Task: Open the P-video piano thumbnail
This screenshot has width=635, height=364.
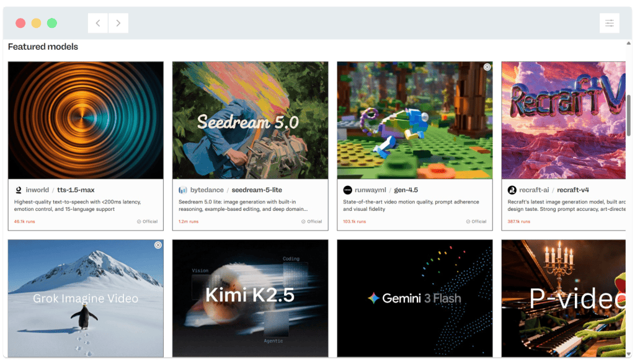Action: (563, 298)
